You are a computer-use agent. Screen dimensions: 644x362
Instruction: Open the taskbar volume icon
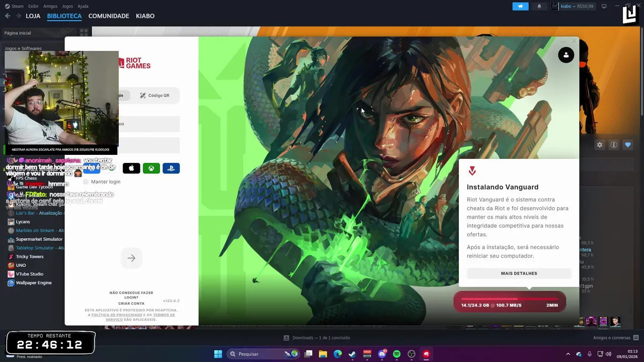[609, 354]
